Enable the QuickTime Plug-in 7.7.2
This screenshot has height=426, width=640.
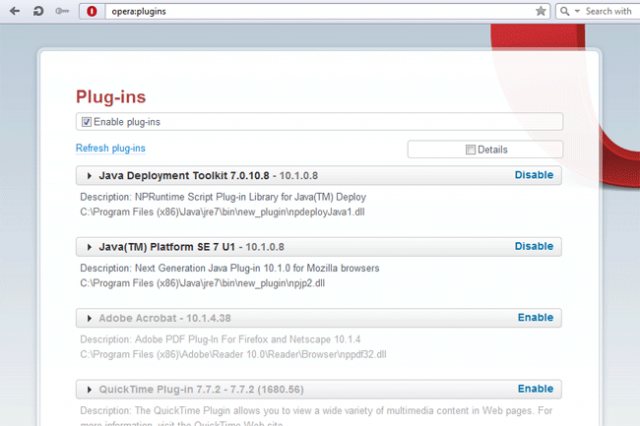pos(536,389)
